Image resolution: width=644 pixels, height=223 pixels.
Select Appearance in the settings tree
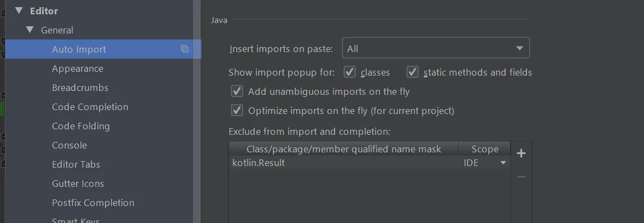click(x=78, y=68)
